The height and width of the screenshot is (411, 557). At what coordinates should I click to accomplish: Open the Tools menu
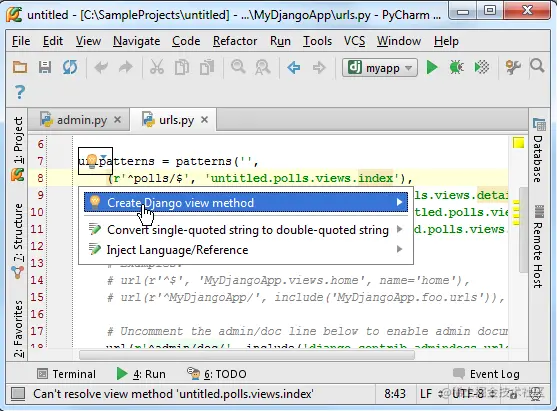317,41
